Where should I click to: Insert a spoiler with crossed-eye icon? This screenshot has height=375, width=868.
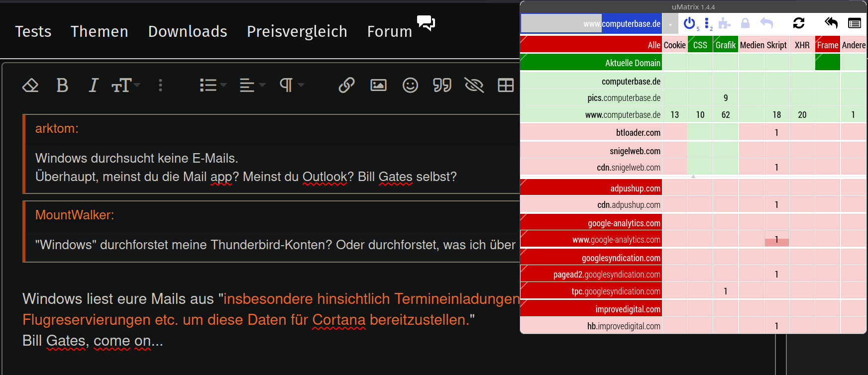[x=474, y=86]
